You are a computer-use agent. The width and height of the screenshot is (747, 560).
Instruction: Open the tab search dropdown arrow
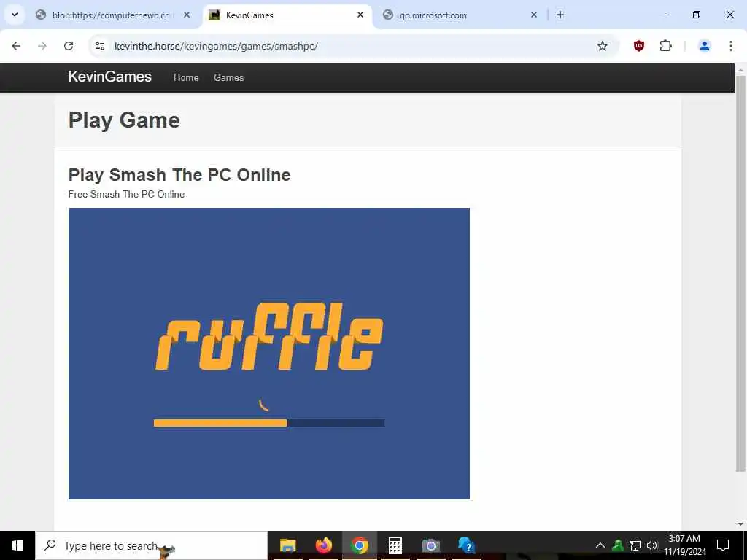click(x=15, y=15)
